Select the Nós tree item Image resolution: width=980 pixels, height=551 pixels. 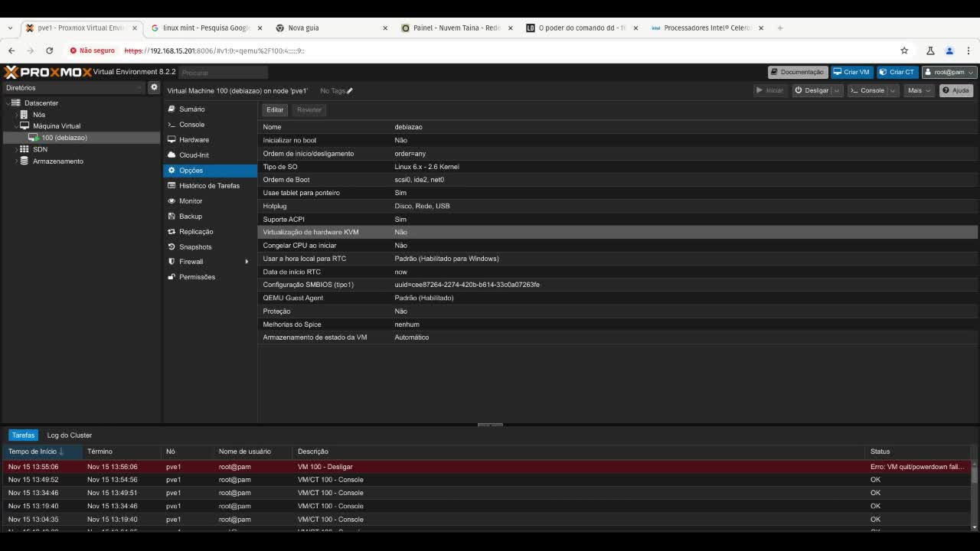[x=39, y=115]
